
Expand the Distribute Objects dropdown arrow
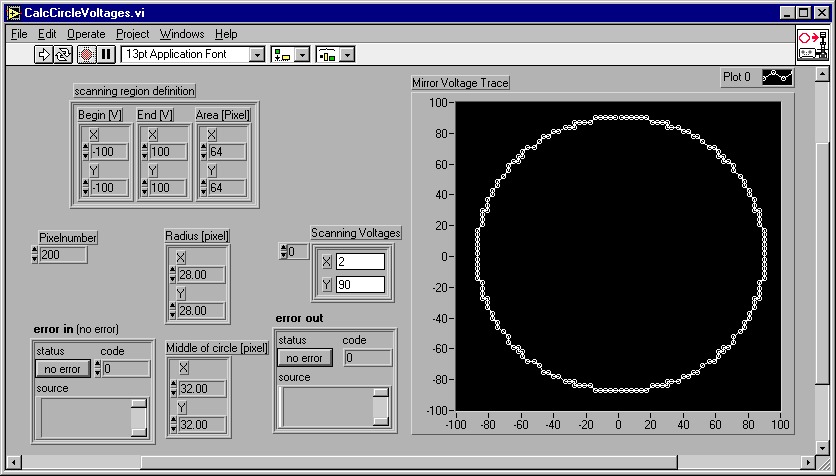347,54
